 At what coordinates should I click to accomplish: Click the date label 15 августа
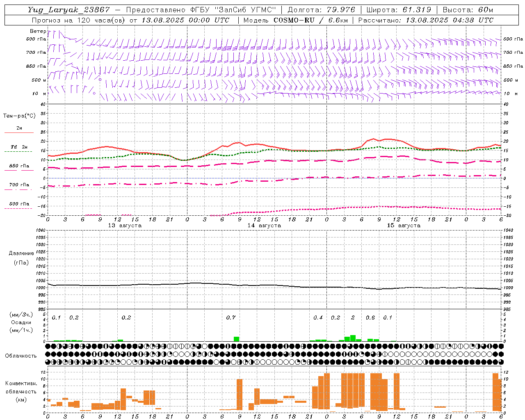point(404,226)
